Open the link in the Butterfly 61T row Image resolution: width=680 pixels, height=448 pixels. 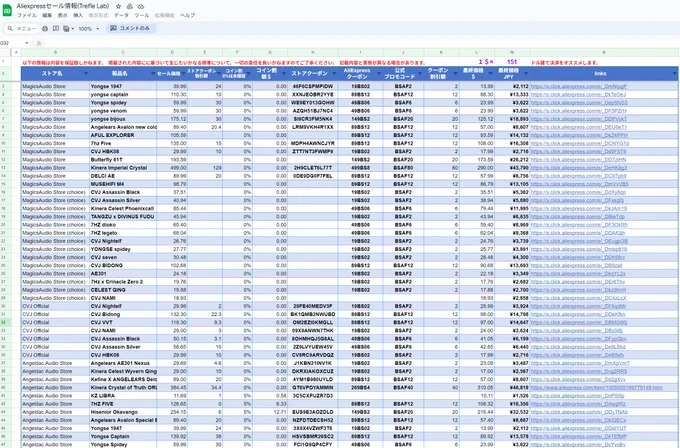click(579, 160)
